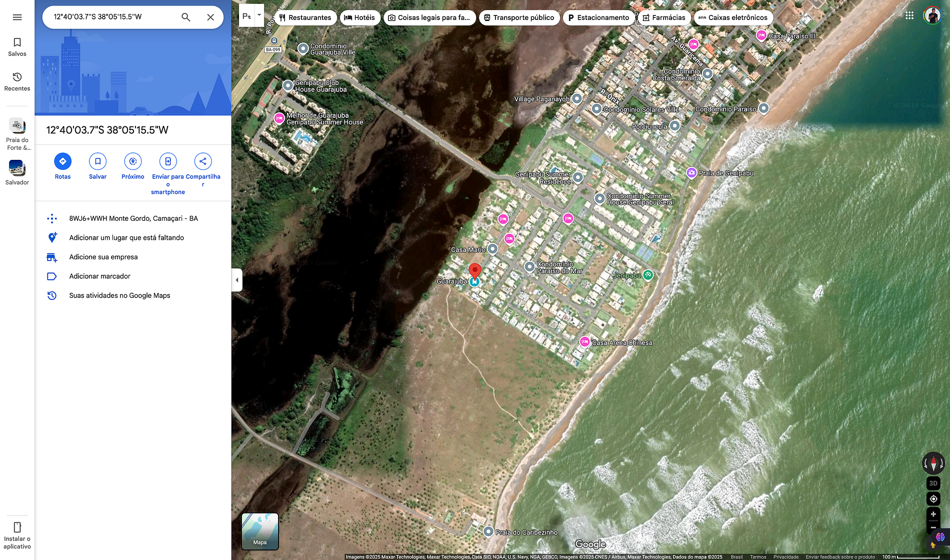Zoom in with the plus button
This screenshot has height=560, width=950.
(933, 514)
